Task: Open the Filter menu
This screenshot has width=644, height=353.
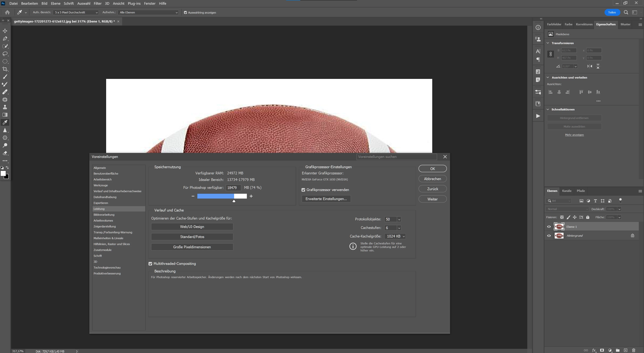Action: [97, 4]
